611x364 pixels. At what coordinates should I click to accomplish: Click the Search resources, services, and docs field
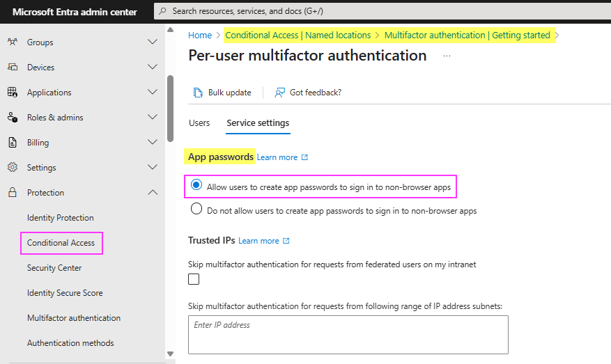coord(382,11)
